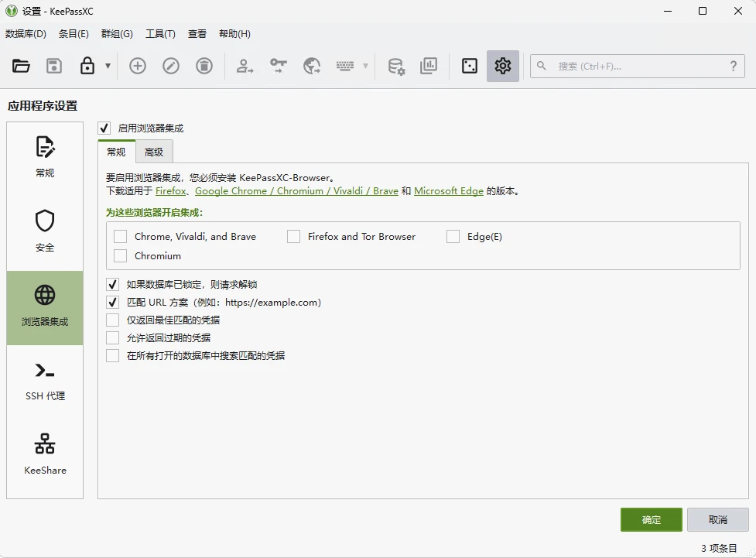756x558 pixels.
Task: Select the KeeShare sidebar category
Action: [x=45, y=457]
